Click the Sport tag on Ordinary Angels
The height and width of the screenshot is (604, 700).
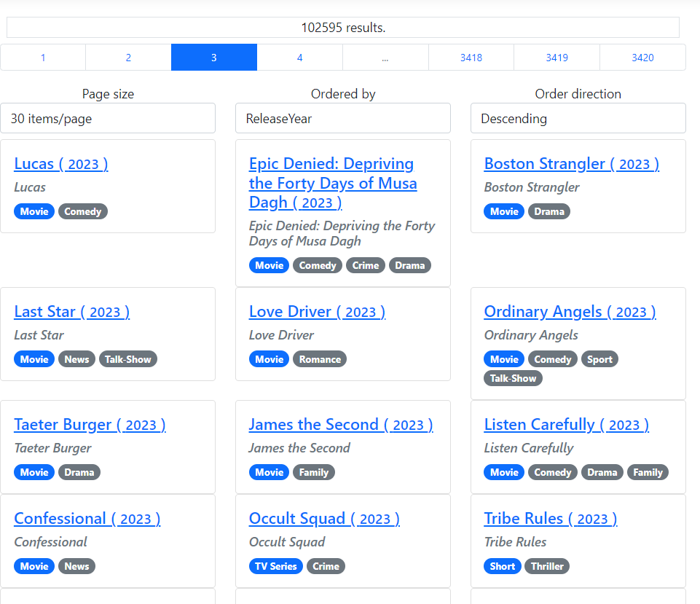tap(599, 359)
